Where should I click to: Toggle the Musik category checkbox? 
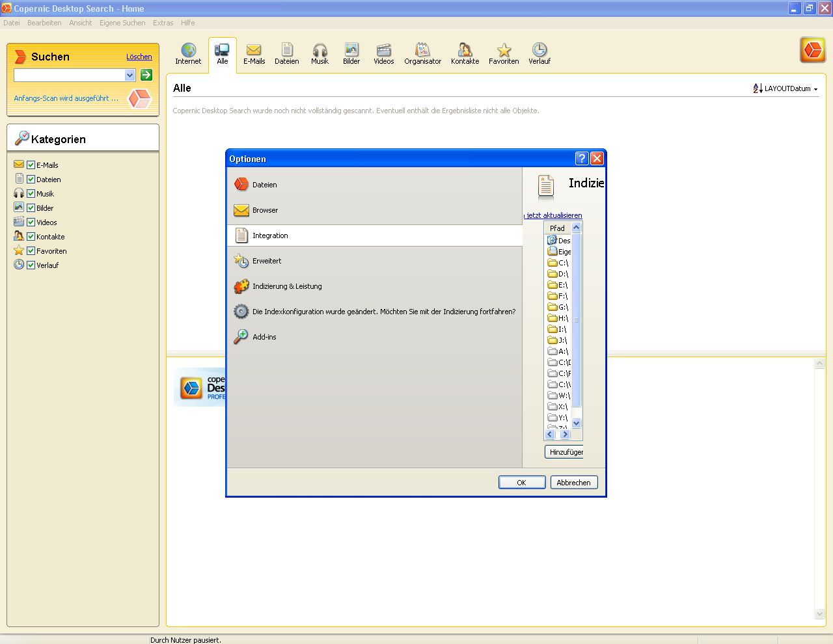(31, 193)
